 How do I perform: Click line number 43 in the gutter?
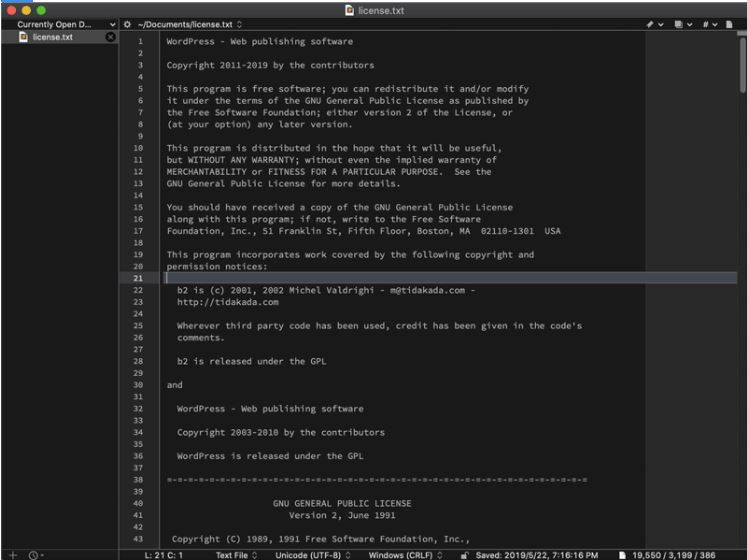tap(138, 539)
